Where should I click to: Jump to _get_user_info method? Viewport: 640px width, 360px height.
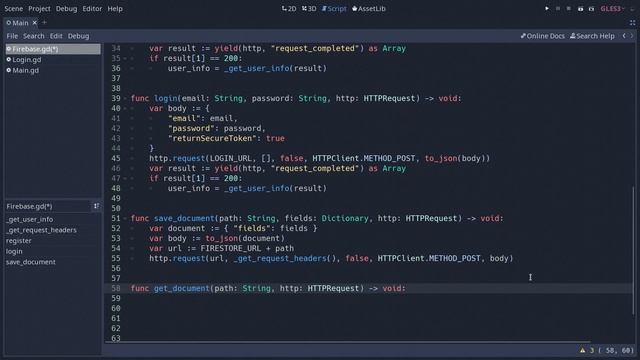(x=29, y=219)
